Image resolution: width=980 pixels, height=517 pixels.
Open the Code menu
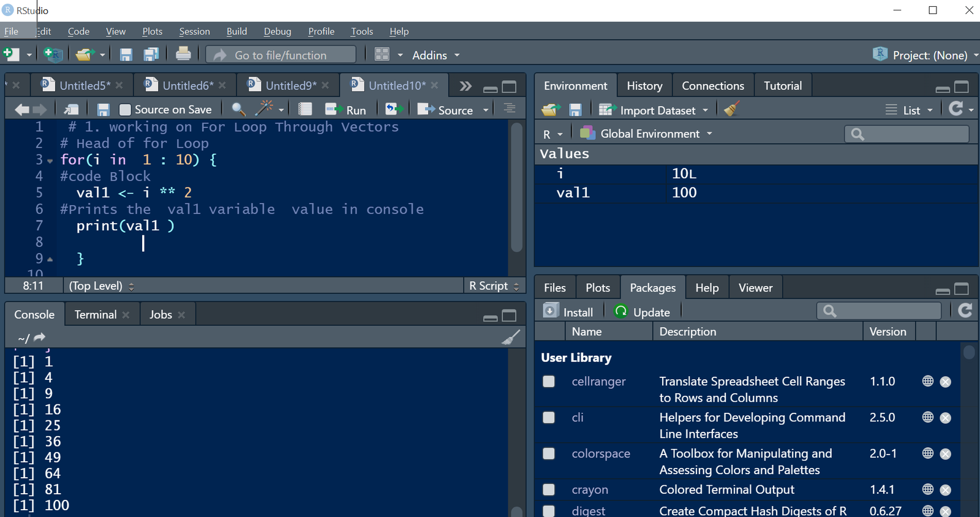coord(78,31)
